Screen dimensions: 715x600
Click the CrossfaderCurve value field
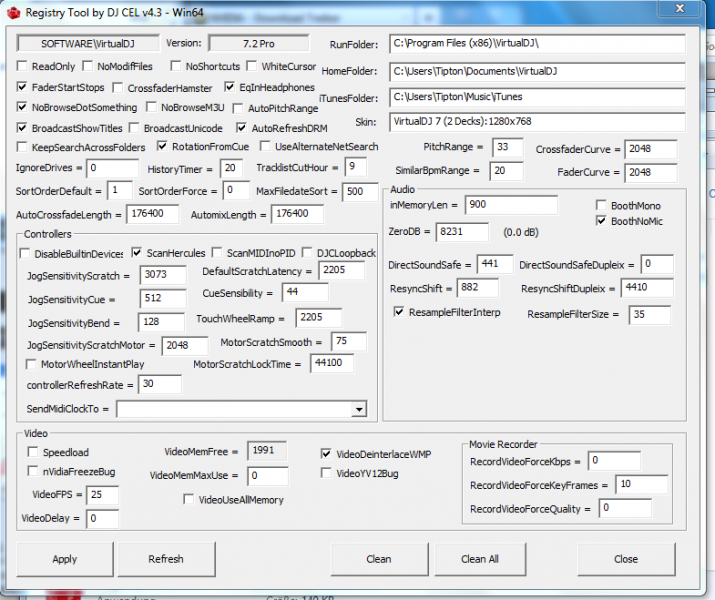click(x=651, y=149)
